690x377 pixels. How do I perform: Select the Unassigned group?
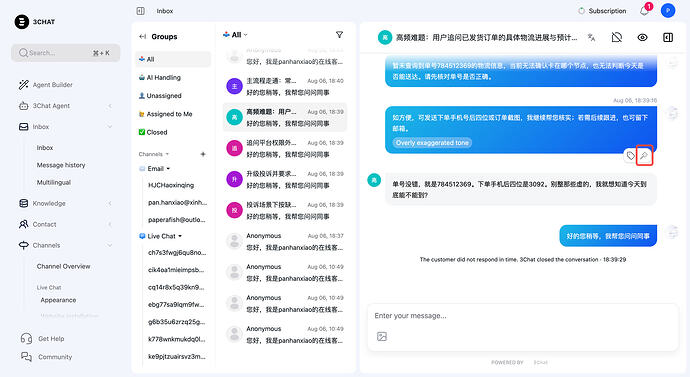pos(173,95)
